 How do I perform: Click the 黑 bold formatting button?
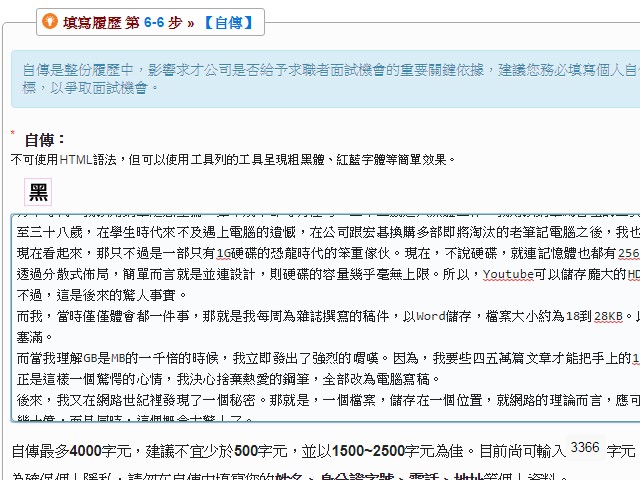coord(38,192)
